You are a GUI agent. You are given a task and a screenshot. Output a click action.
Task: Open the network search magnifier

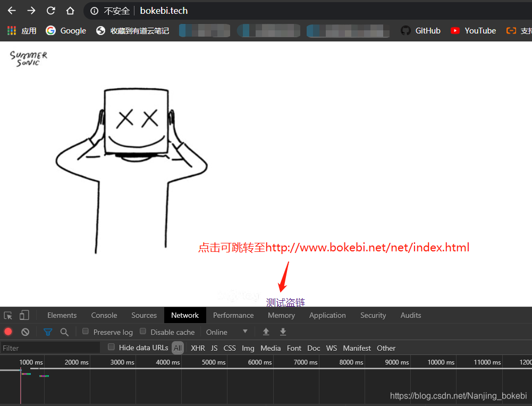(x=64, y=332)
